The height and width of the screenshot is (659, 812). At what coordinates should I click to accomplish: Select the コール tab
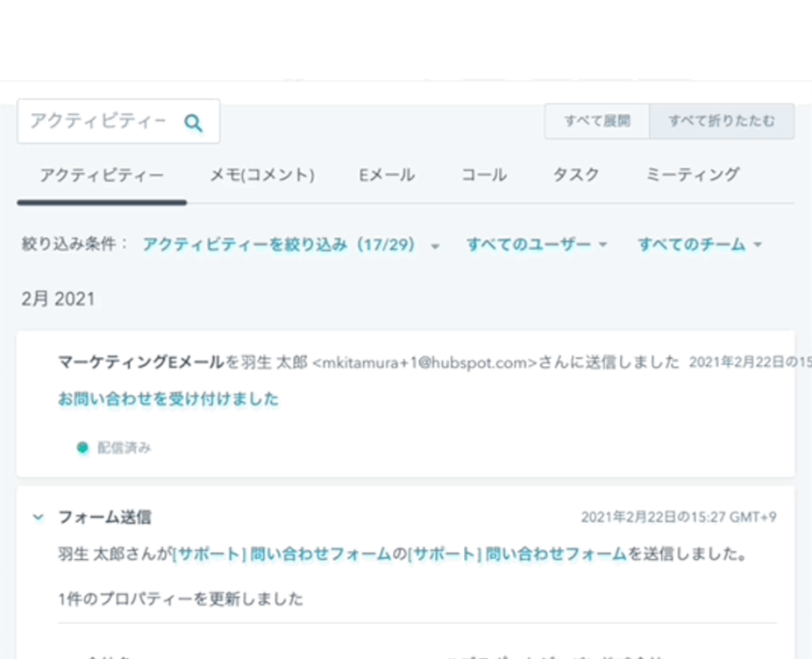[x=484, y=175]
